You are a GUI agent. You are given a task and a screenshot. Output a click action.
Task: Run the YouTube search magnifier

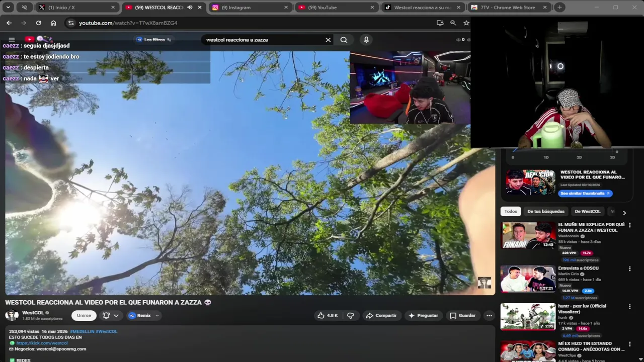(x=344, y=40)
